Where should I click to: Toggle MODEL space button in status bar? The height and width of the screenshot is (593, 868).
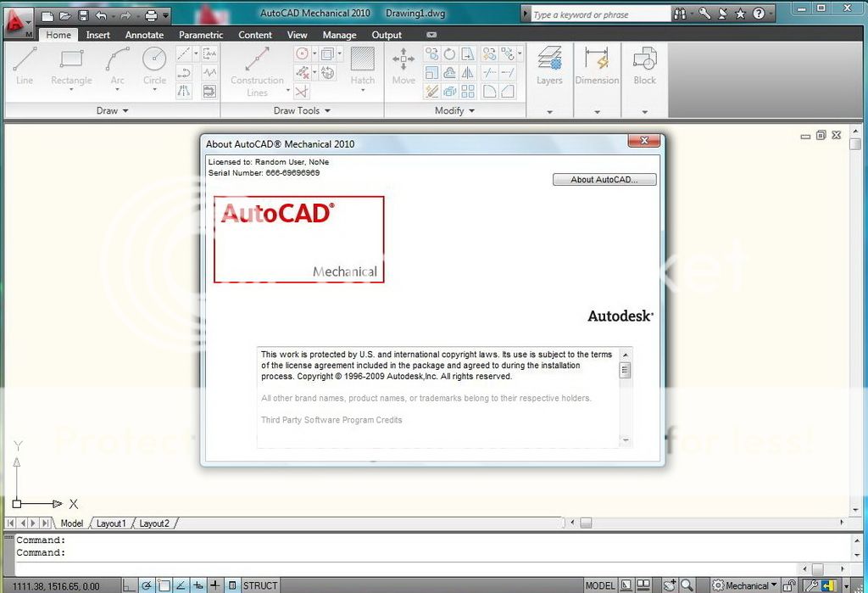[600, 585]
